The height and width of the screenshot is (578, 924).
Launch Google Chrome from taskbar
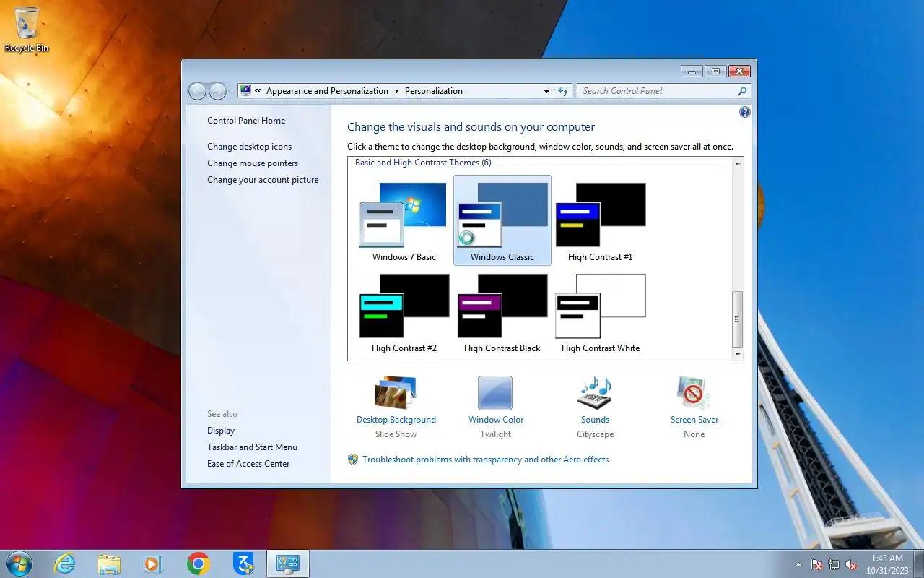tap(198, 564)
